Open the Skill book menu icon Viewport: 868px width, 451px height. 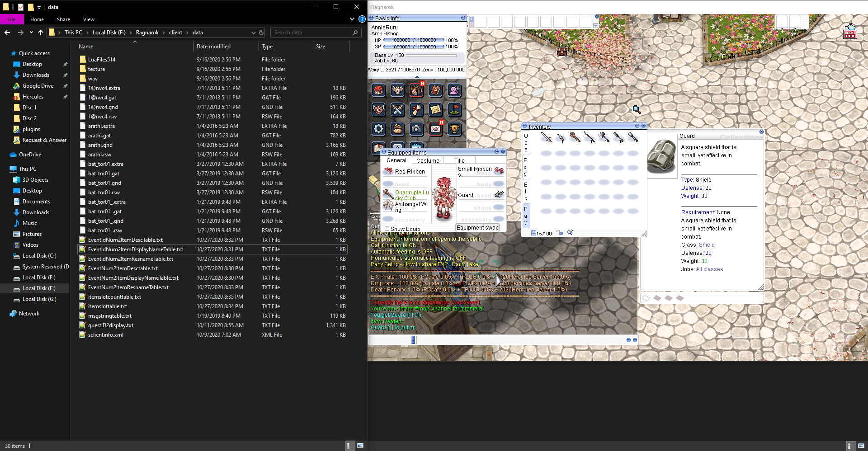[435, 90]
